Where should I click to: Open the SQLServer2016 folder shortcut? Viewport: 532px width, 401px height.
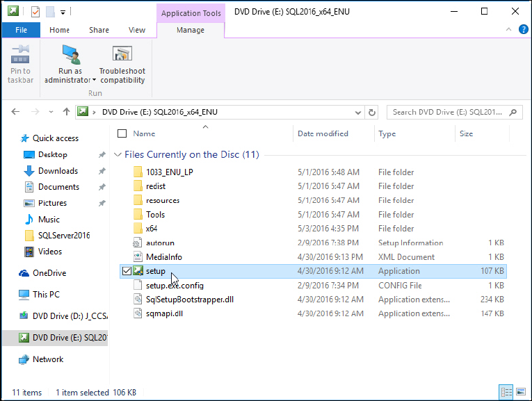click(64, 235)
